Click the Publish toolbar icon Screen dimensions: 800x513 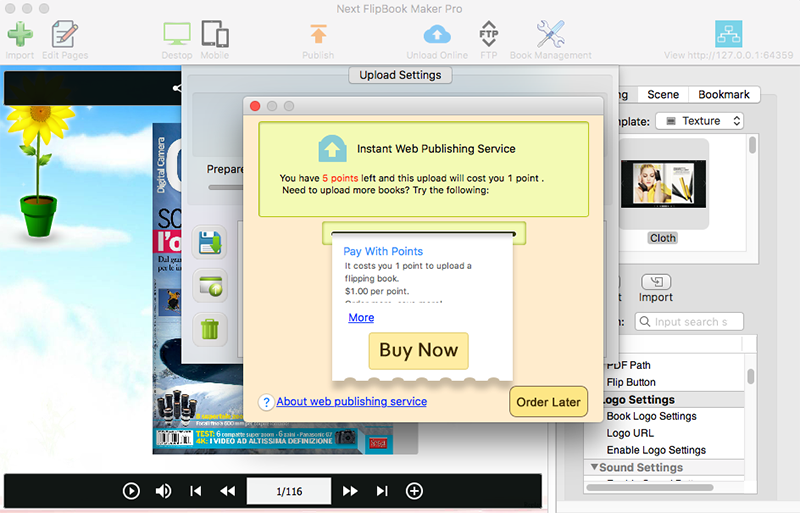(x=318, y=34)
